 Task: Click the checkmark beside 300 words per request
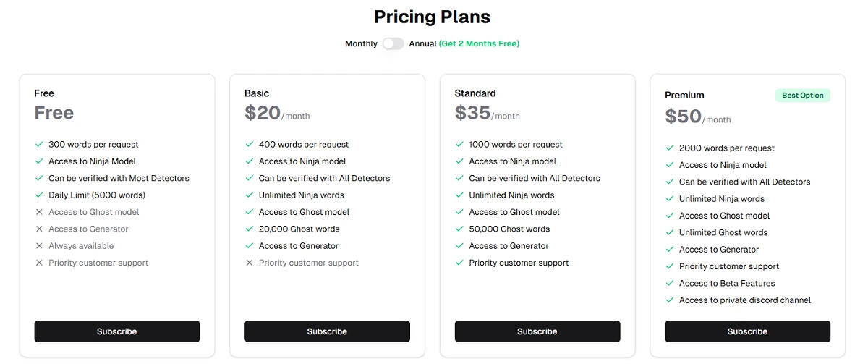click(39, 145)
